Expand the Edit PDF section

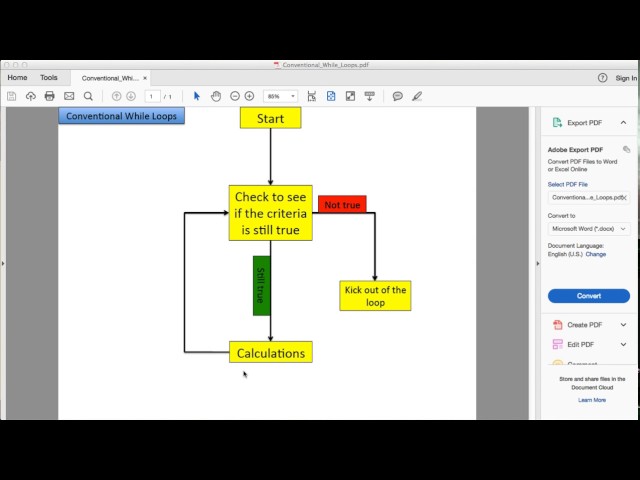click(x=623, y=344)
